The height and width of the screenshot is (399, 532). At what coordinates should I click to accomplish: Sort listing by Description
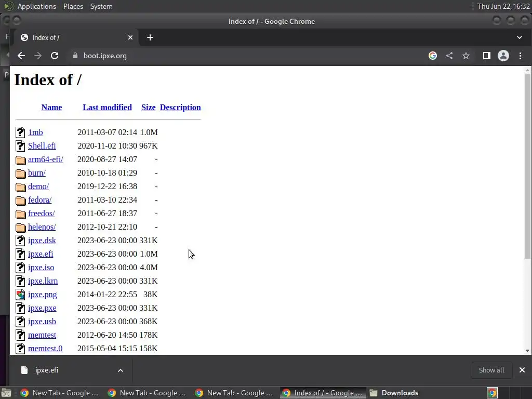coord(180,107)
